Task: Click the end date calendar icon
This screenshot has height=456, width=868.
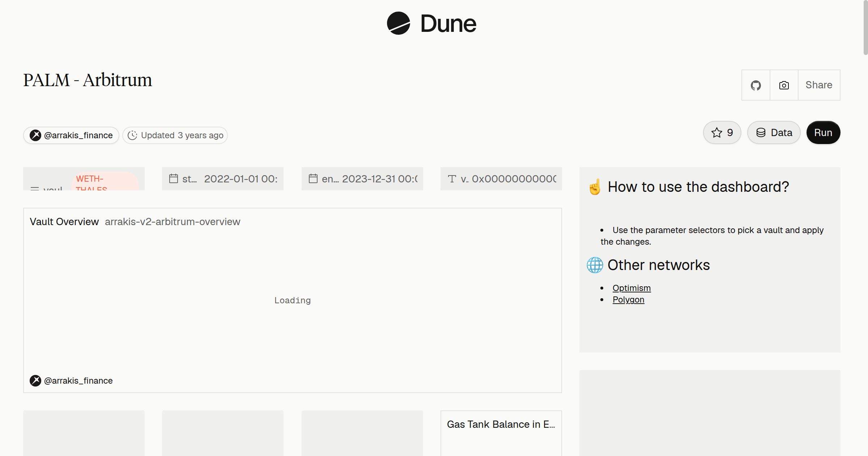Action: [x=313, y=178]
